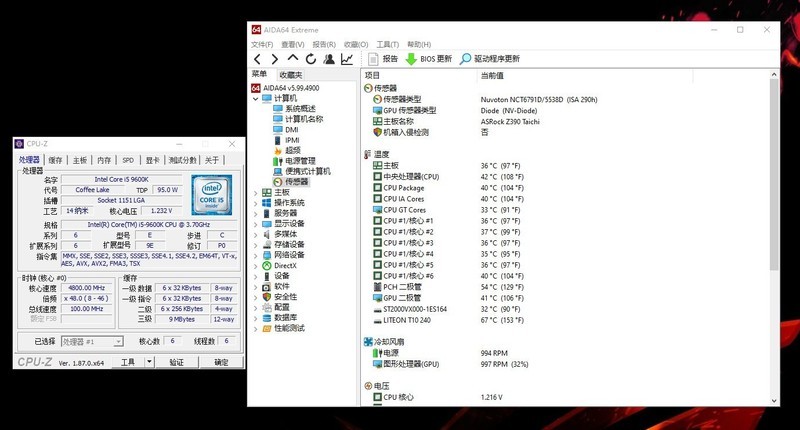This screenshot has height=430, width=800.
Task: Click BIOS 更新 in AIDA64 toolbar
Action: coord(429,59)
